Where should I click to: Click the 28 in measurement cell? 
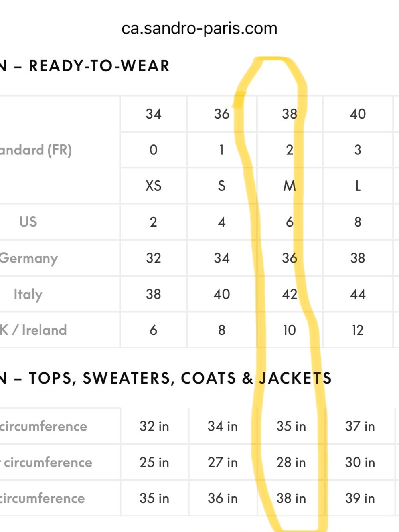pos(291,462)
